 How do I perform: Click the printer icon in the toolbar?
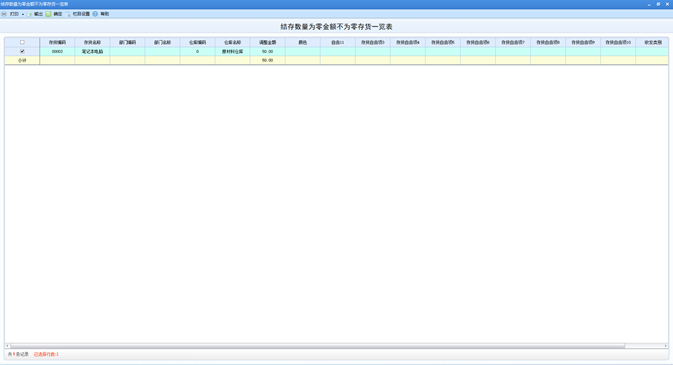(4, 14)
